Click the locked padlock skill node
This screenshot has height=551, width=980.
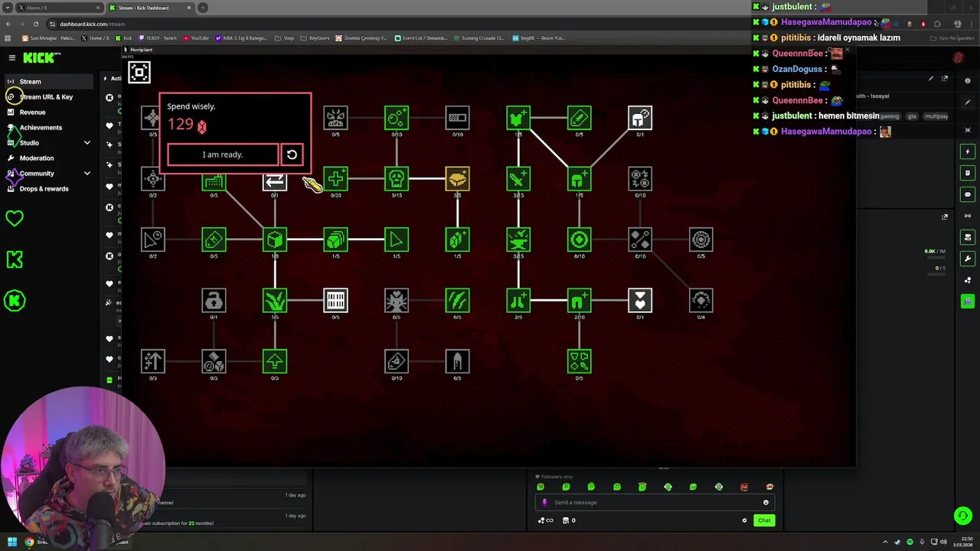click(x=214, y=301)
